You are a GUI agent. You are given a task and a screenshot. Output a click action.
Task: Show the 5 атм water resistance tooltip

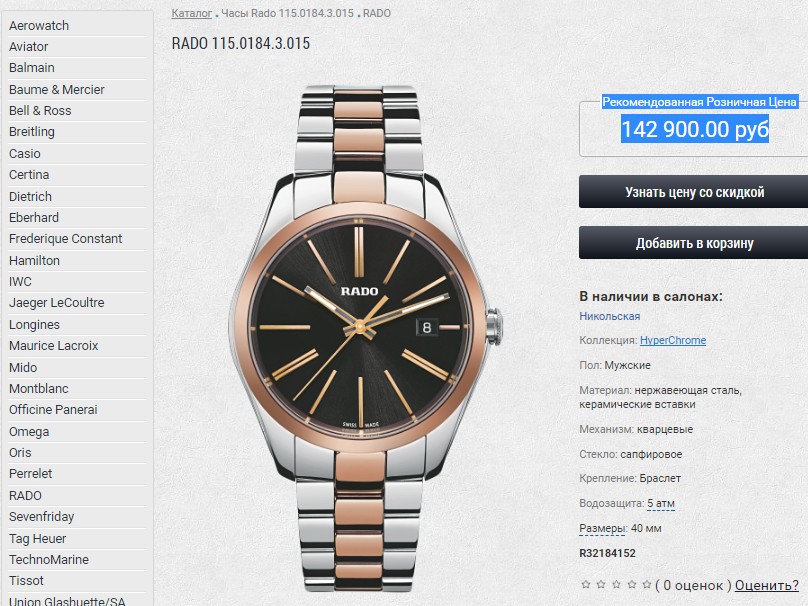[661, 503]
